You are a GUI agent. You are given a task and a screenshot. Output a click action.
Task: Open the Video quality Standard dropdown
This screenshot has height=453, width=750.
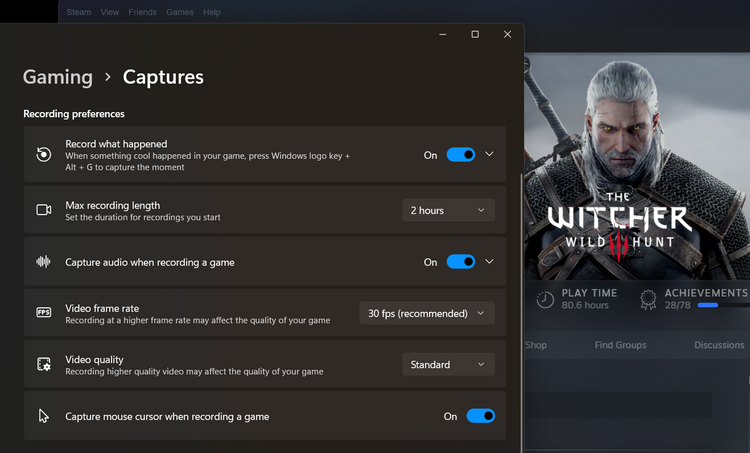[448, 365]
